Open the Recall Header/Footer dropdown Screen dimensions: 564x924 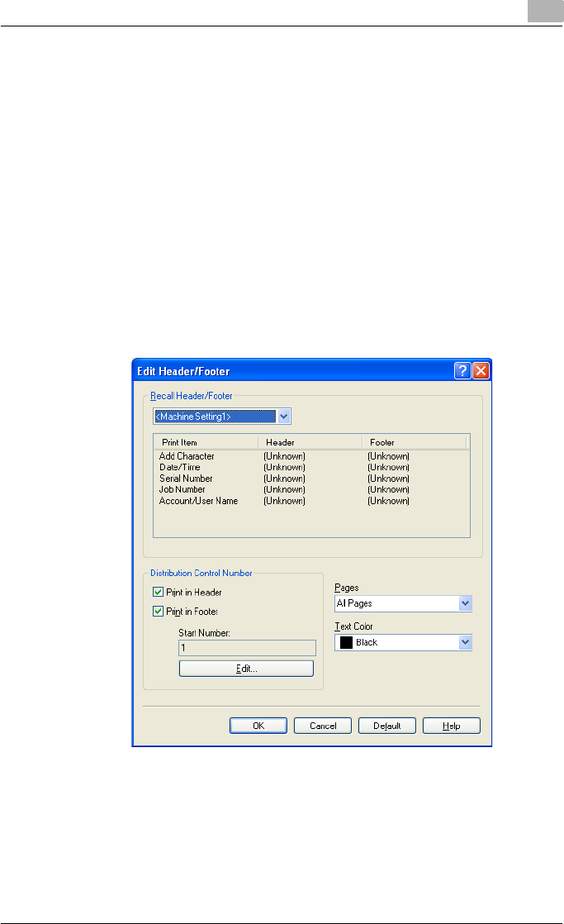(284, 417)
